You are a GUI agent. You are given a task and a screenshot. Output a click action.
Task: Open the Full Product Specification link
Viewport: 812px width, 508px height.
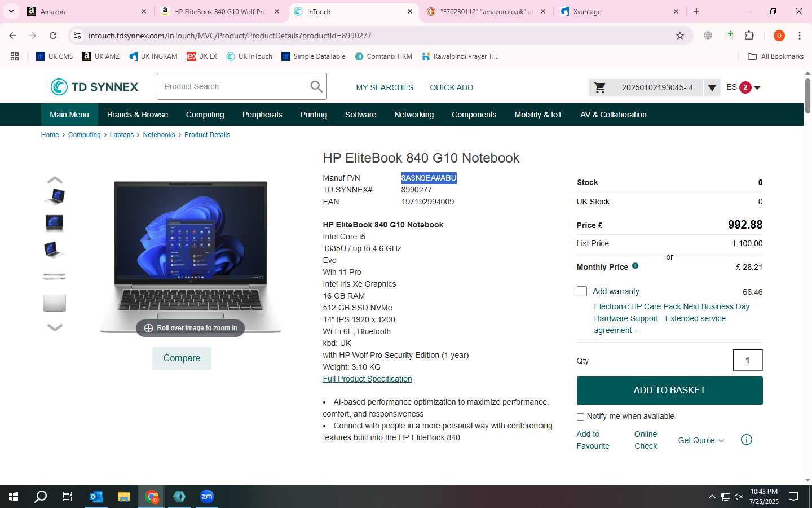coord(367,379)
